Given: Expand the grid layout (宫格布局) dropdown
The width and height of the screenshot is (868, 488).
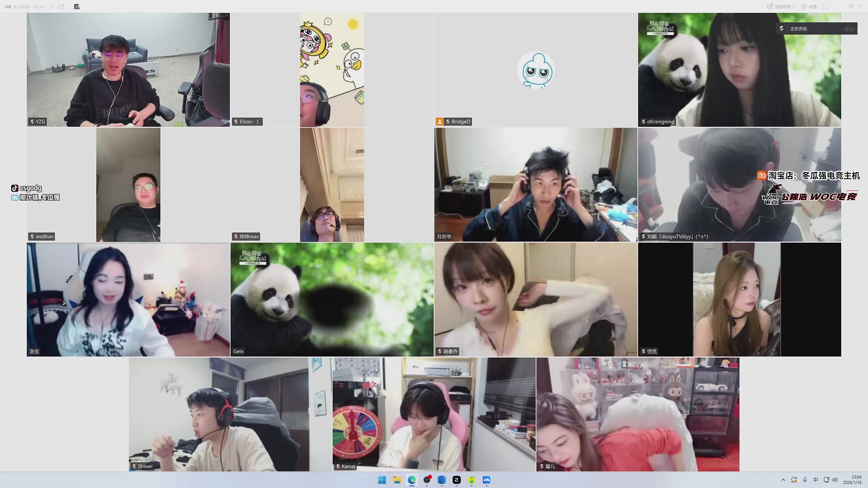Looking at the screenshot, I should pos(781,7).
